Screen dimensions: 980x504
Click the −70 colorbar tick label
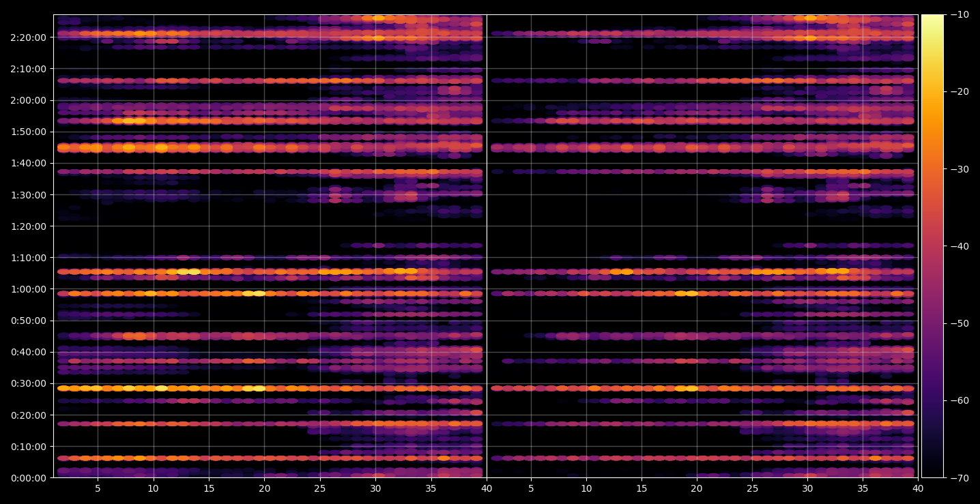960,478
